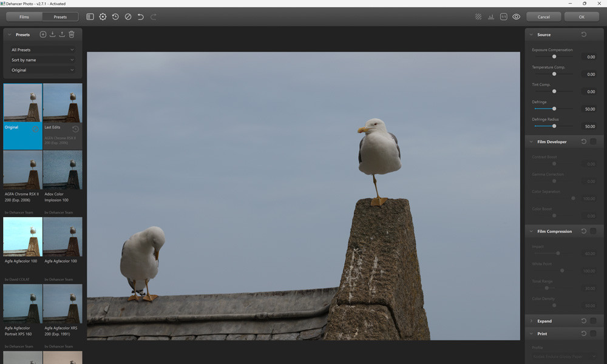The height and width of the screenshot is (364, 607).
Task: Expand the Expand section
Action: (531, 321)
